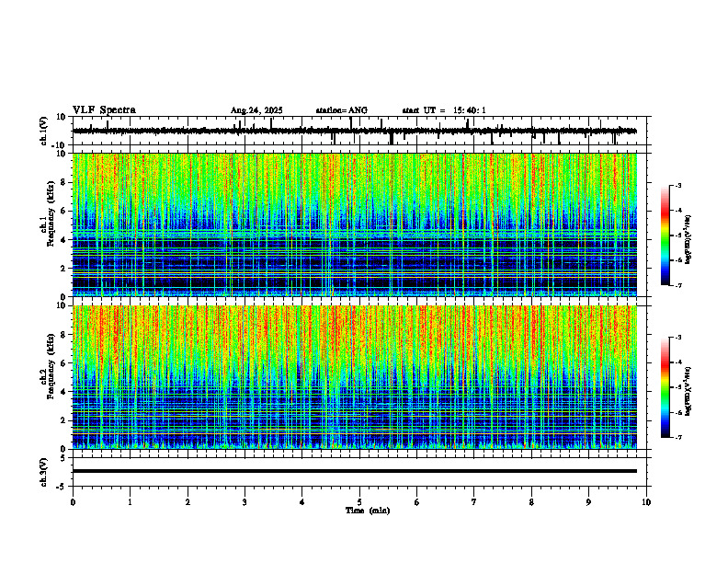
Task: Click the "start UT = 15:40: 1" text
Action: pos(444,110)
